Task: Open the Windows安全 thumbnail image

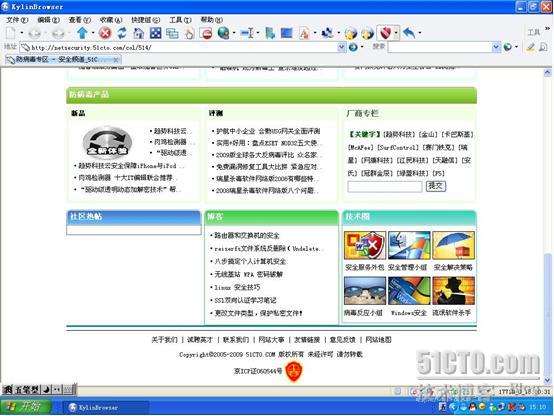Action: pyautogui.click(x=409, y=291)
